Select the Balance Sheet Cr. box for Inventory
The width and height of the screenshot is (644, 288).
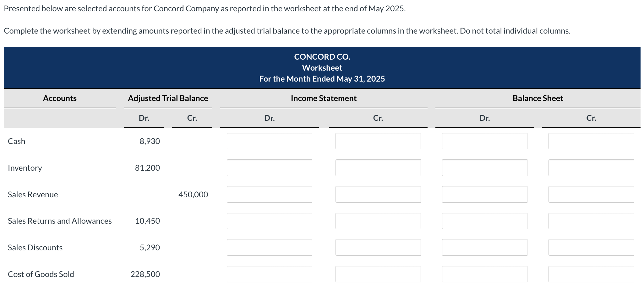click(x=591, y=168)
